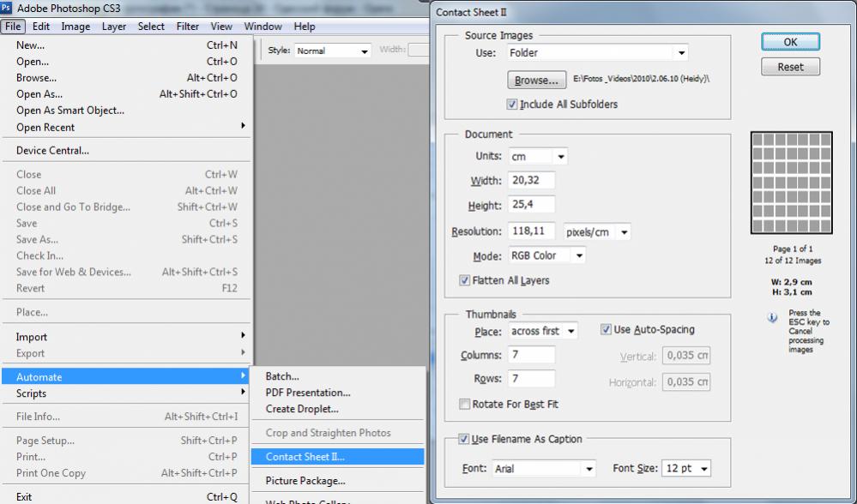The image size is (857, 504).
Task: Select Contact Sheet II... in the submenu
Action: (338, 457)
